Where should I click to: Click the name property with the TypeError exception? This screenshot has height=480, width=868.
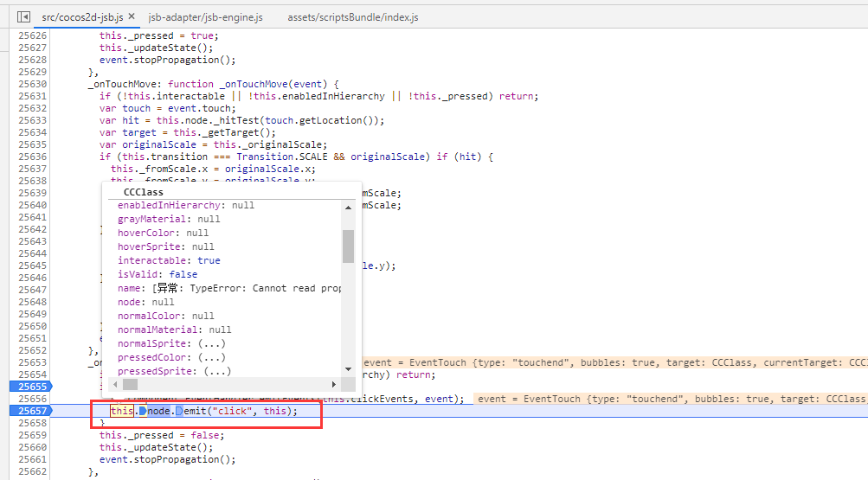click(229, 288)
